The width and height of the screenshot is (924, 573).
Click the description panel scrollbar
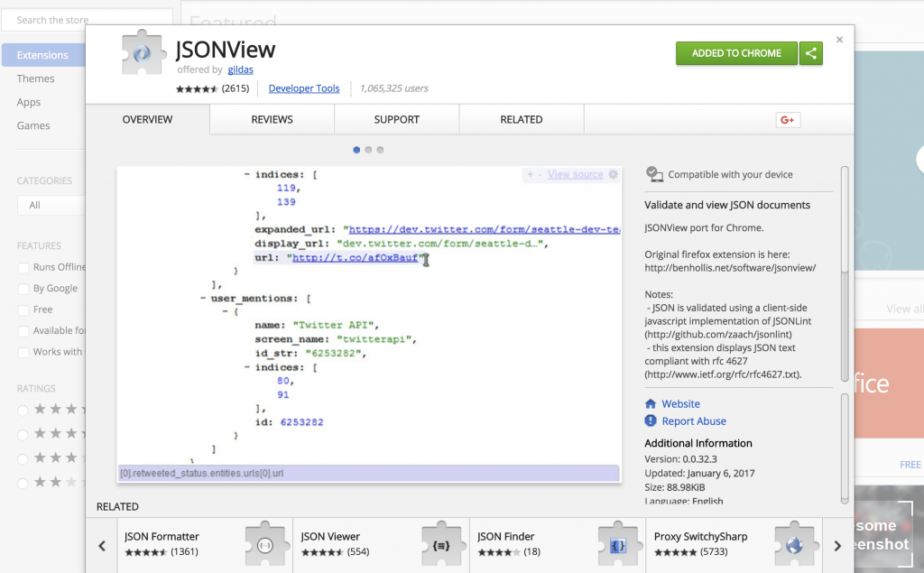point(845,274)
